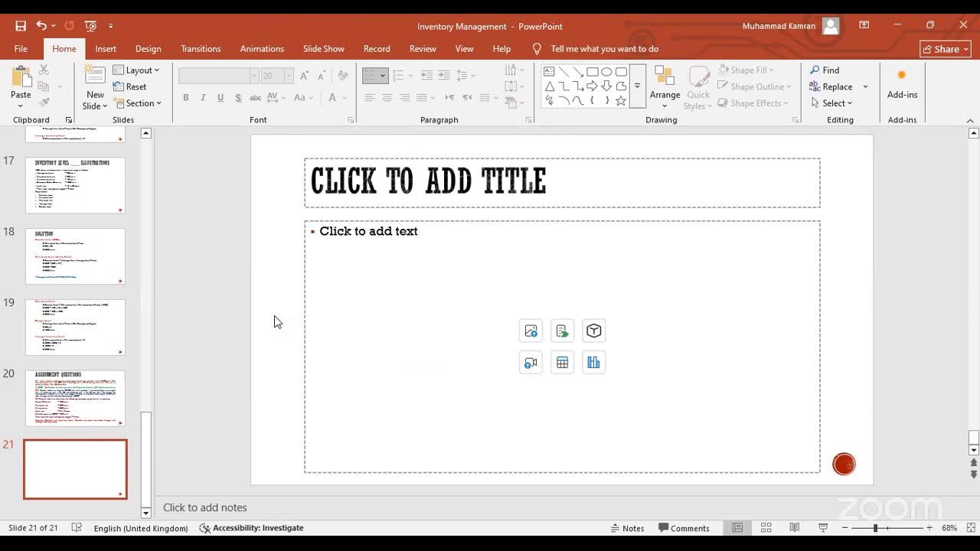The height and width of the screenshot is (551, 980).
Task: Click Find in Editing group
Action: click(x=825, y=70)
